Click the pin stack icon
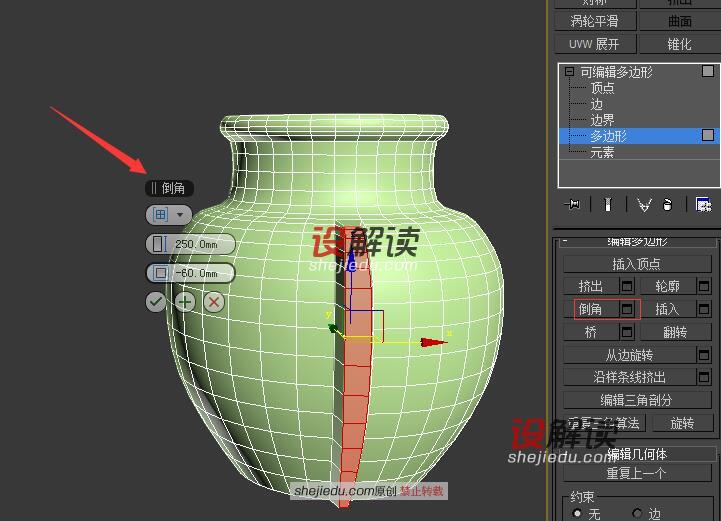721x521 pixels. coord(573,204)
